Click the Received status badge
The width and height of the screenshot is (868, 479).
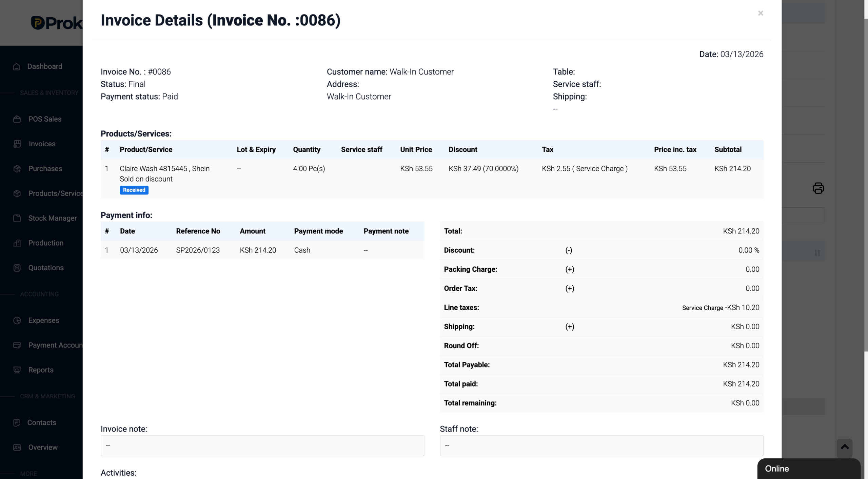(x=134, y=190)
